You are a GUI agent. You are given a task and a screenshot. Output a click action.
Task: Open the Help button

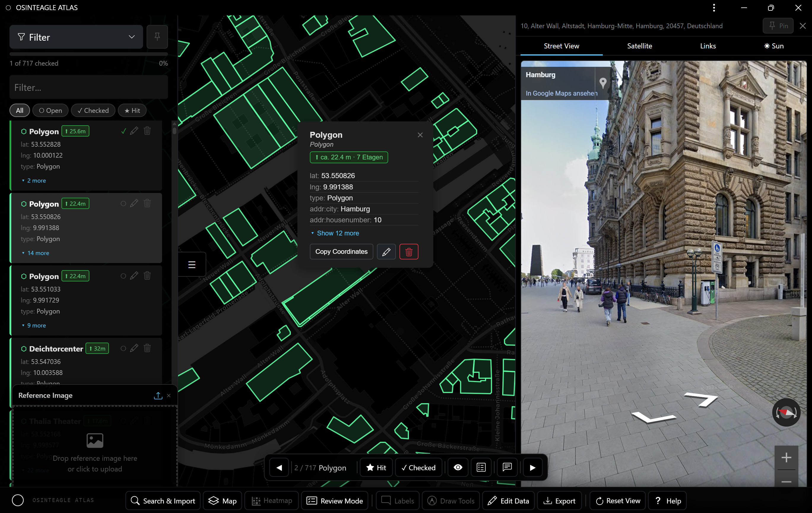(x=668, y=501)
